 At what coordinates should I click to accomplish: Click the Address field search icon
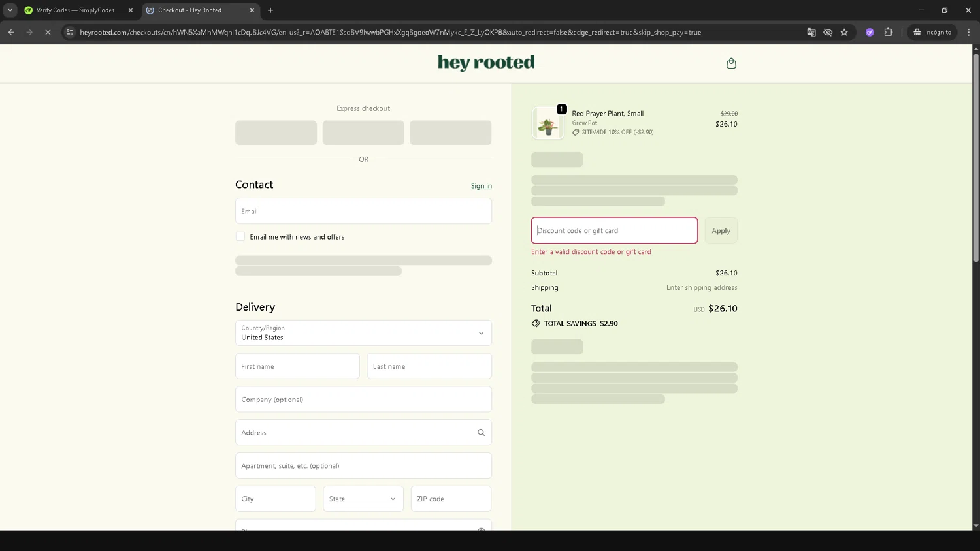point(481,432)
